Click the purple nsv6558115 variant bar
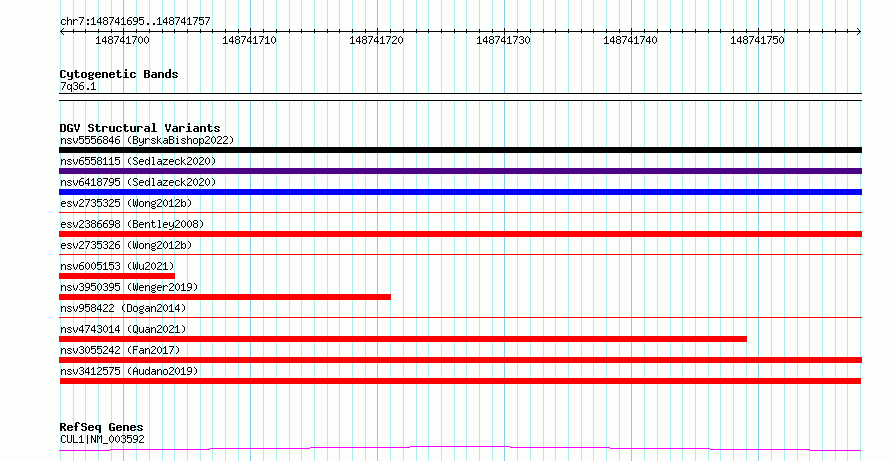 click(x=460, y=171)
